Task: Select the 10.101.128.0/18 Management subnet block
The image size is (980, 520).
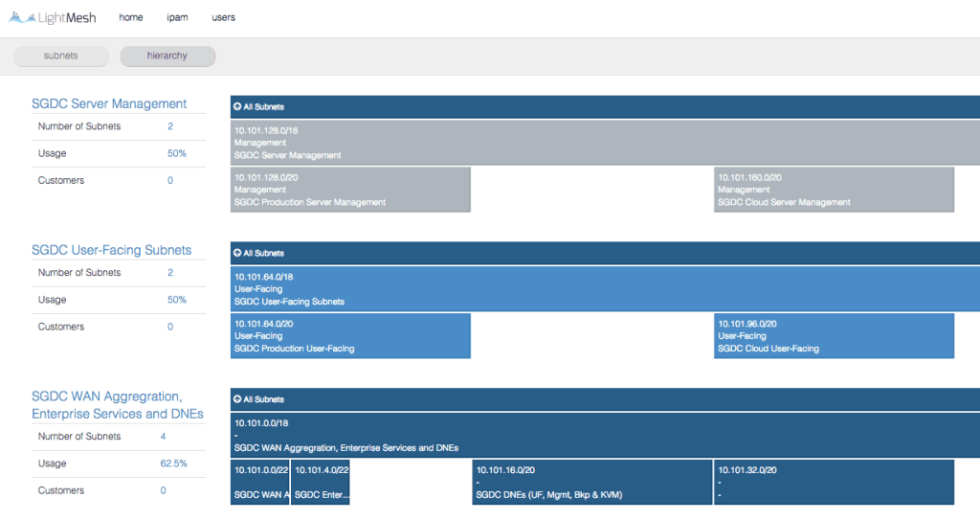Action: pos(605,142)
